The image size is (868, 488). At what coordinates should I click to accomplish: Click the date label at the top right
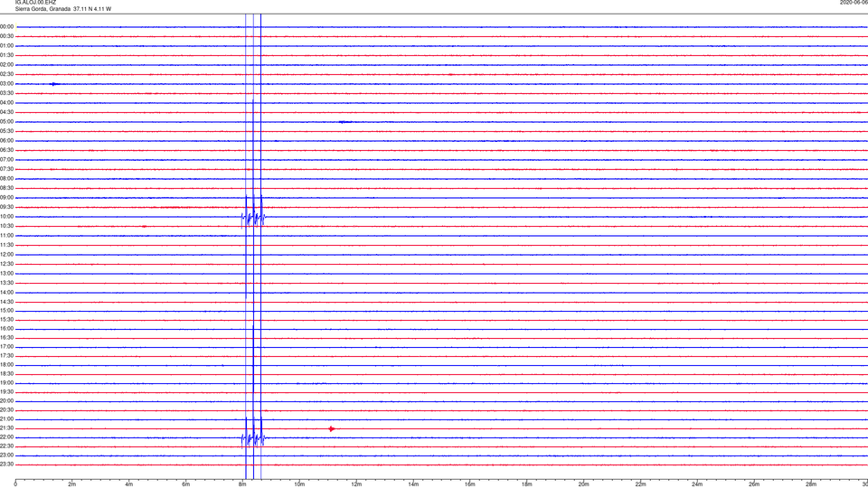tap(854, 2)
